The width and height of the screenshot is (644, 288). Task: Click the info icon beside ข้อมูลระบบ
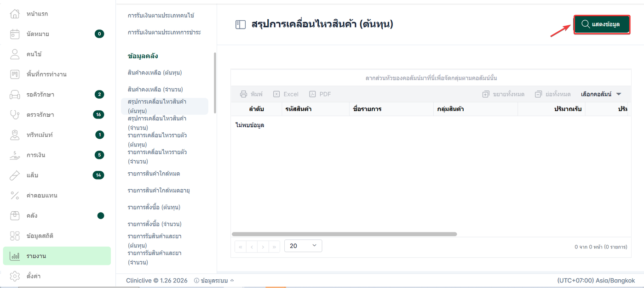click(x=196, y=280)
